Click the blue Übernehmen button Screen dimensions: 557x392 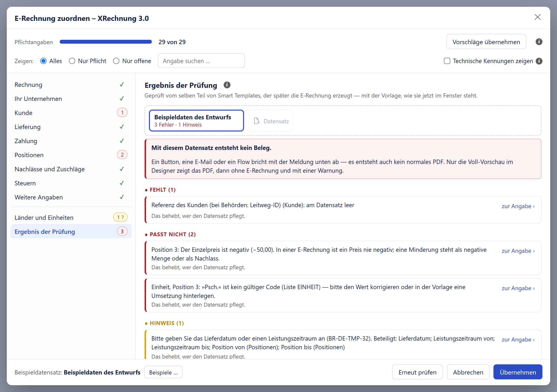[518, 372]
